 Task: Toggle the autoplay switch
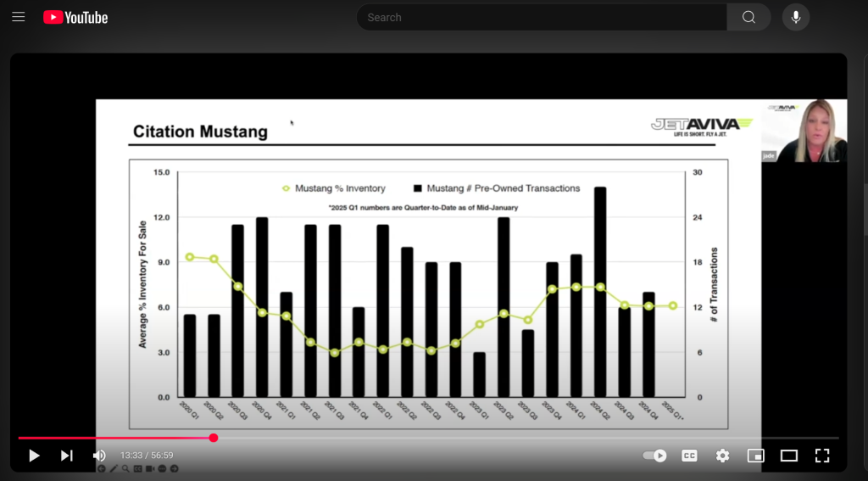point(654,456)
